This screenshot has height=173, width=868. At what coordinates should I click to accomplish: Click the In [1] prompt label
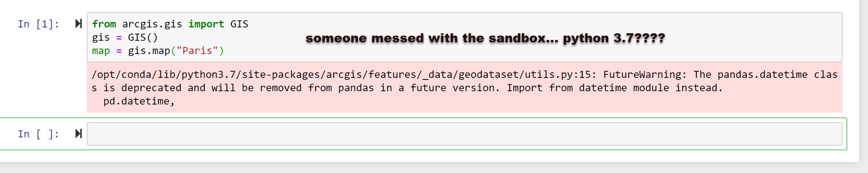[x=38, y=24]
